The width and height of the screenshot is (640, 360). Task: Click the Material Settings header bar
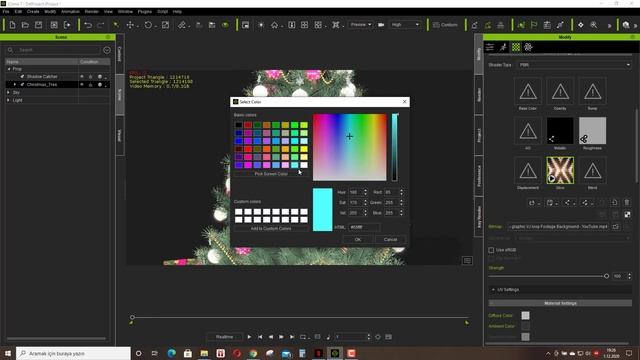click(x=560, y=303)
